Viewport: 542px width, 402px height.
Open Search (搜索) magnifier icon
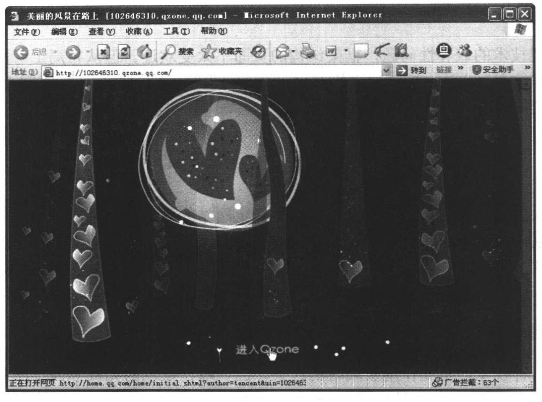(x=168, y=52)
